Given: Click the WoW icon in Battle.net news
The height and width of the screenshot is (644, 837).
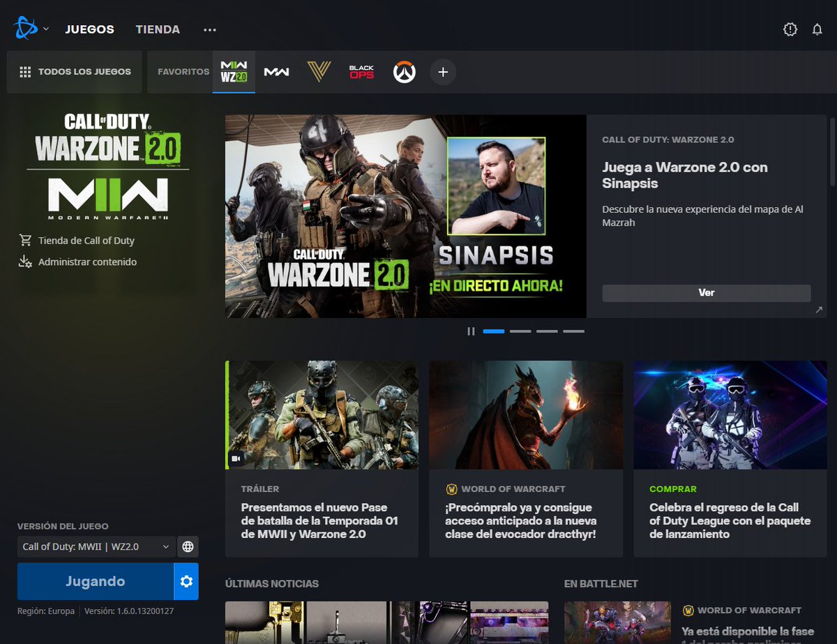Looking at the screenshot, I should pos(688,611).
